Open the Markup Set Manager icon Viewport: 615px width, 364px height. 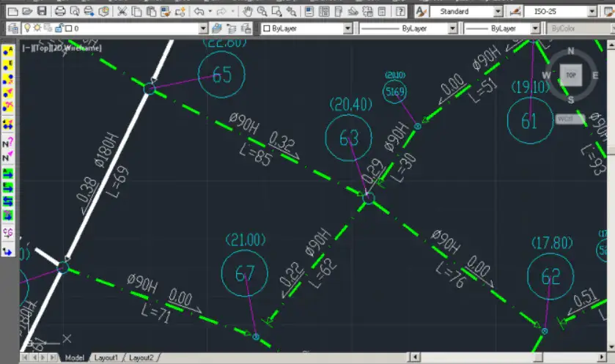(367, 12)
